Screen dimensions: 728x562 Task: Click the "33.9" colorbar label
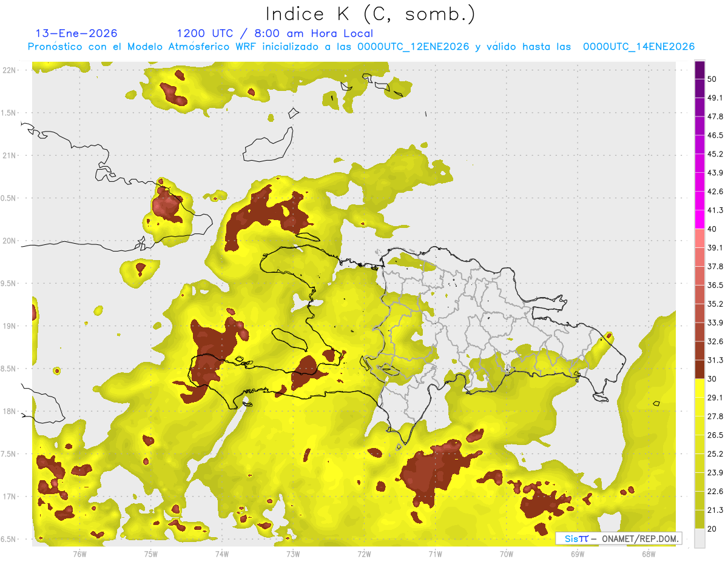point(715,323)
